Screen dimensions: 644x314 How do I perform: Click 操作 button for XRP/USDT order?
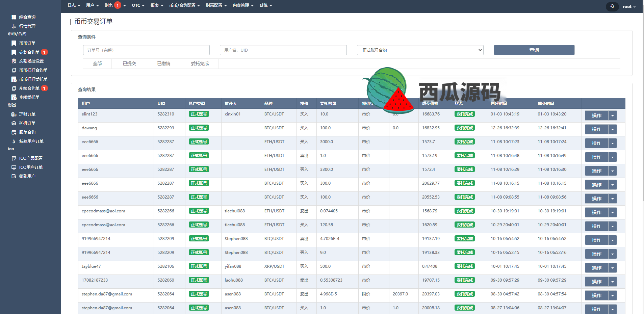pyautogui.click(x=596, y=268)
